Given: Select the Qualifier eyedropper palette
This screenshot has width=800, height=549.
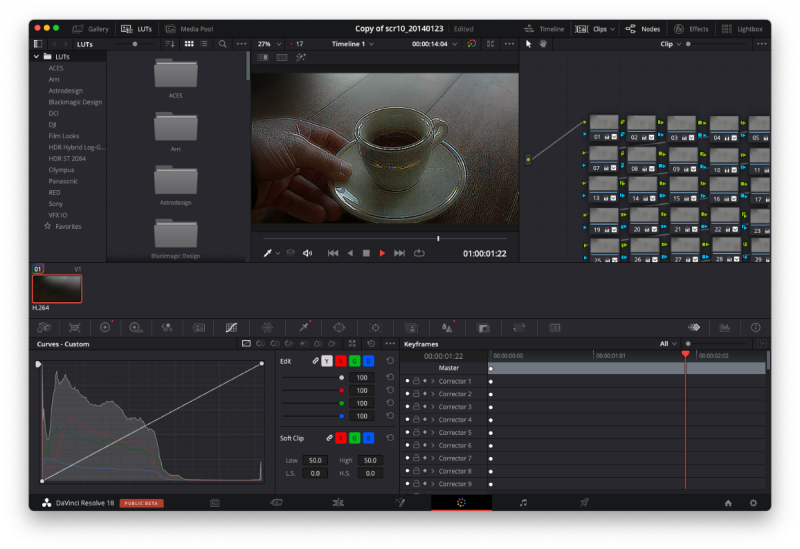Looking at the screenshot, I should click(x=303, y=327).
